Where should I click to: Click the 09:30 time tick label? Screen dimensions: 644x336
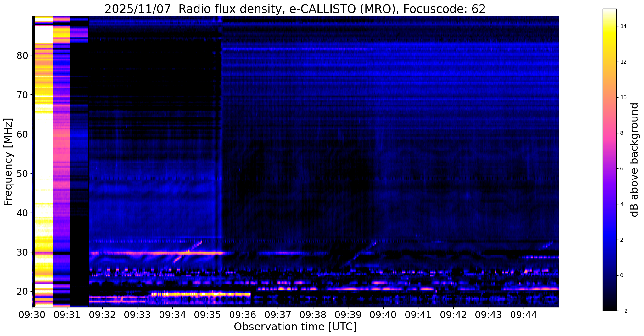32,315
